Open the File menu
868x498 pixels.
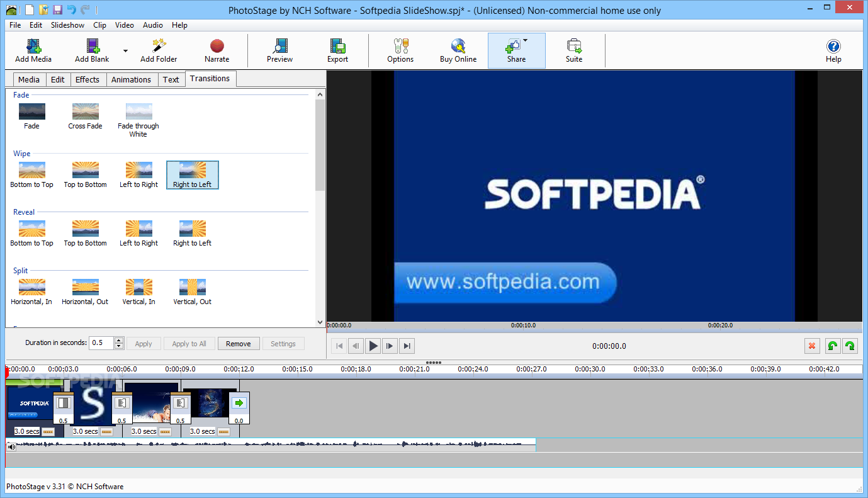click(x=15, y=25)
